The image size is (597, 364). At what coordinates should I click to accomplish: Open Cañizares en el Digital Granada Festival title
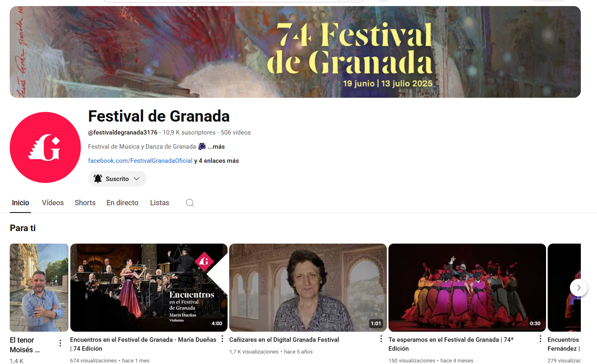click(x=284, y=340)
